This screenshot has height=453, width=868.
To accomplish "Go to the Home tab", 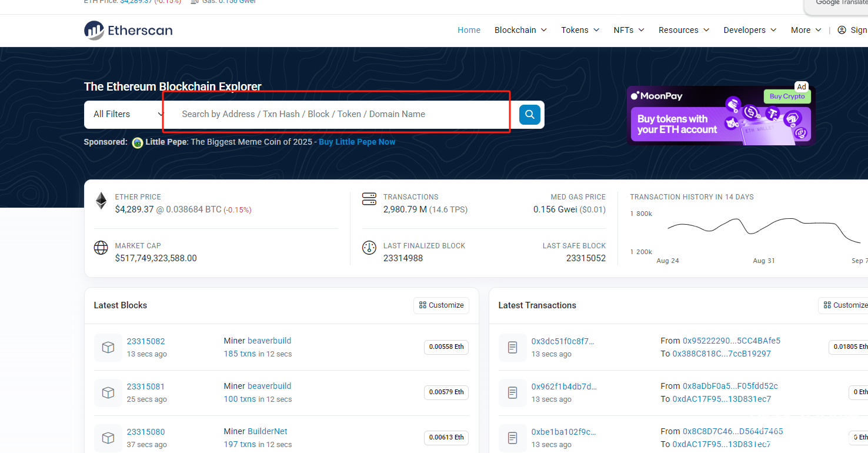I will tap(469, 30).
